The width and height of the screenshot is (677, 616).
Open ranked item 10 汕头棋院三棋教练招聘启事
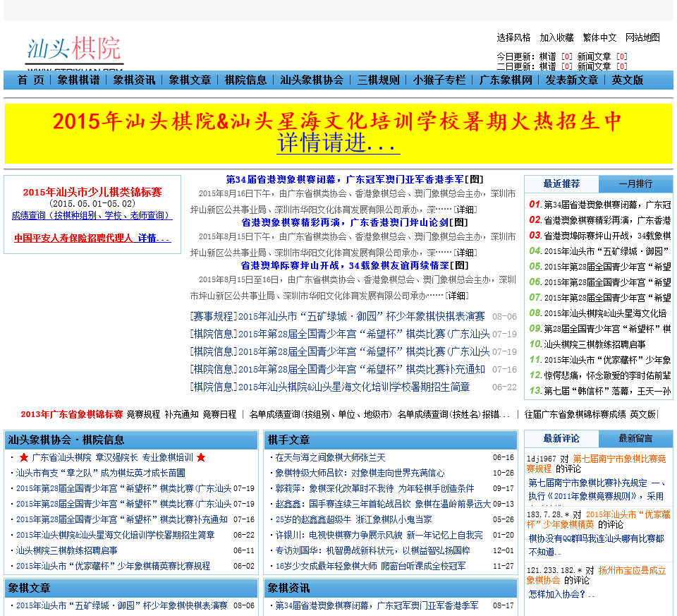[595, 344]
